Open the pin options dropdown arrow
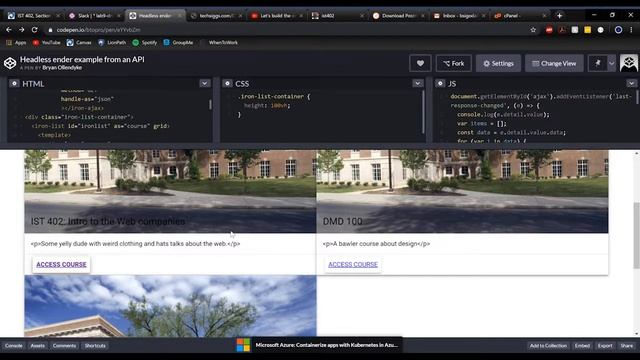The image size is (640, 360). click(x=611, y=63)
